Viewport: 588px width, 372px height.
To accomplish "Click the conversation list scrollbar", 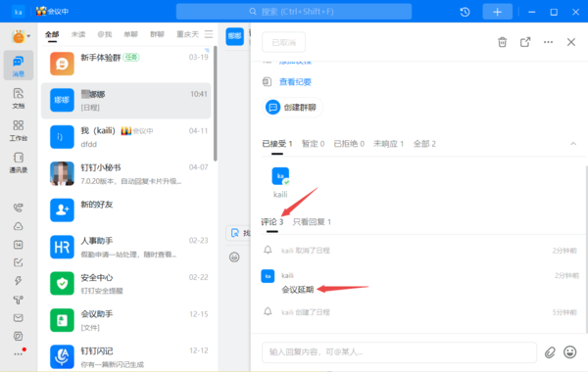I will pyautogui.click(x=216, y=104).
